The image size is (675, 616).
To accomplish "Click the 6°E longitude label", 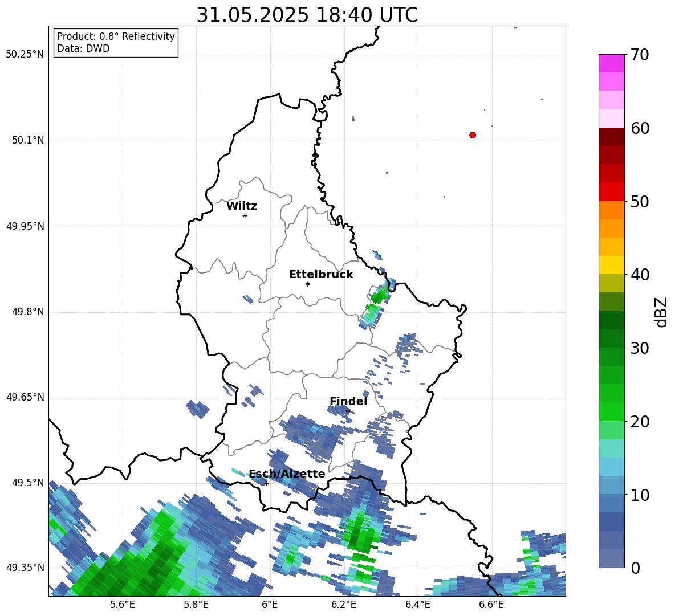I will coord(270,605).
